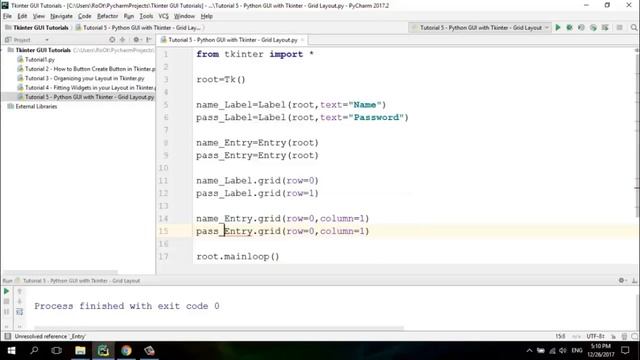This screenshot has height=360, width=640.
Task: Select Grid Layout.py editor tab
Action: coord(233,40)
